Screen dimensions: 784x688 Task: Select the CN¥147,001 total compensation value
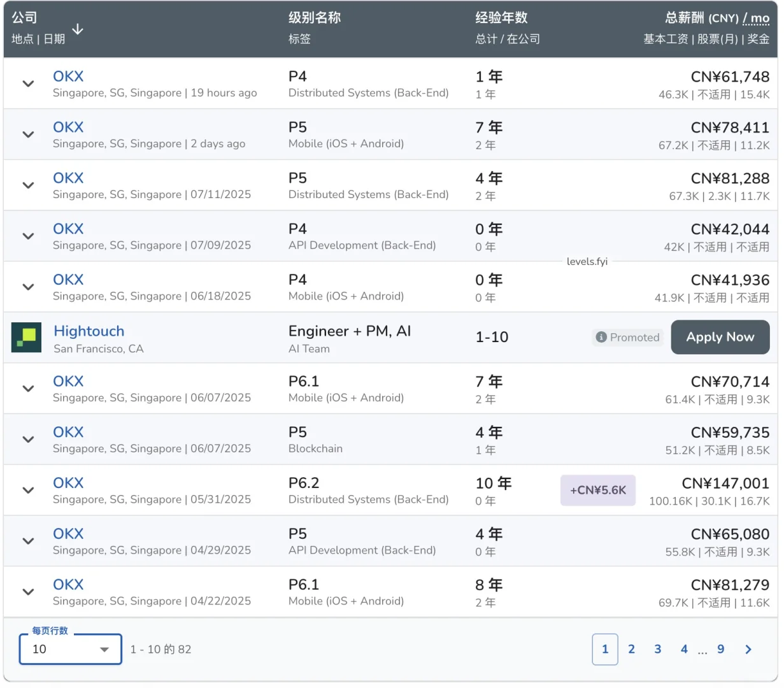[725, 484]
